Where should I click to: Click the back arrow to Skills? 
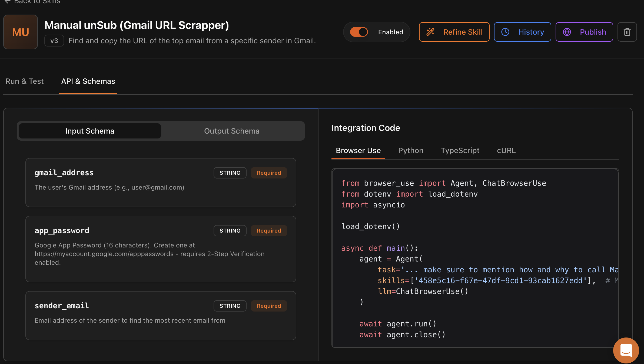[7, 2]
